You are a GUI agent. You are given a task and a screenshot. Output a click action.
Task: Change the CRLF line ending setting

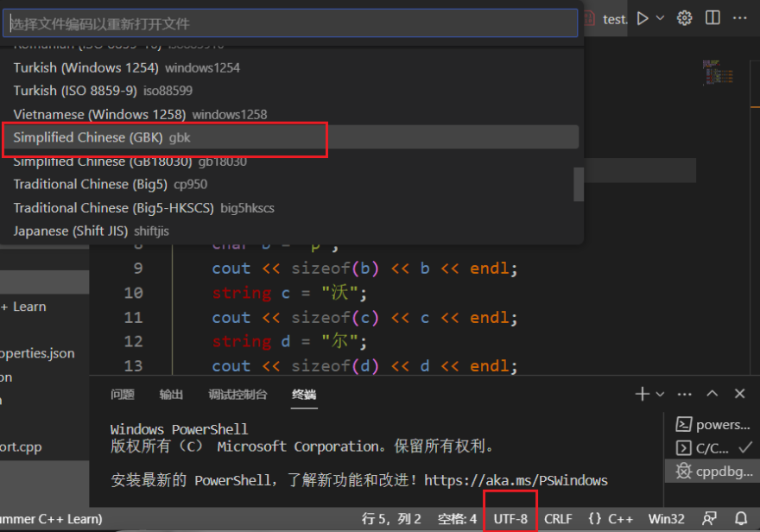[x=558, y=519]
